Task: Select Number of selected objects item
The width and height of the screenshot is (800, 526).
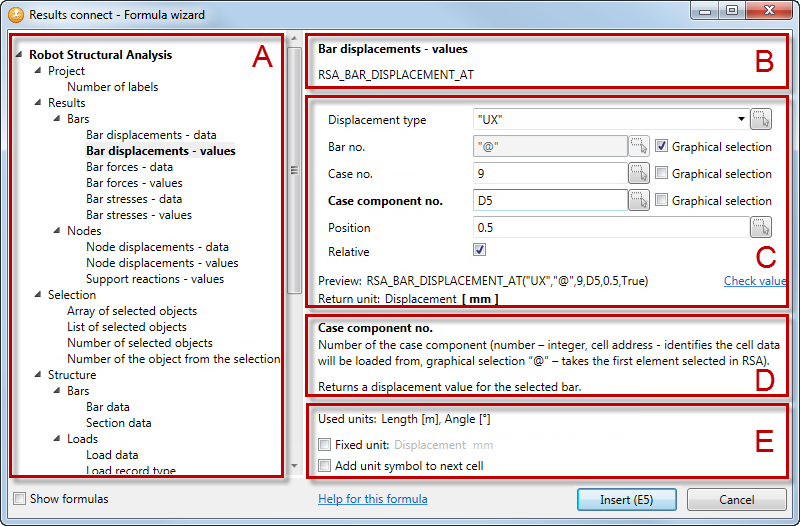Action: click(140, 343)
